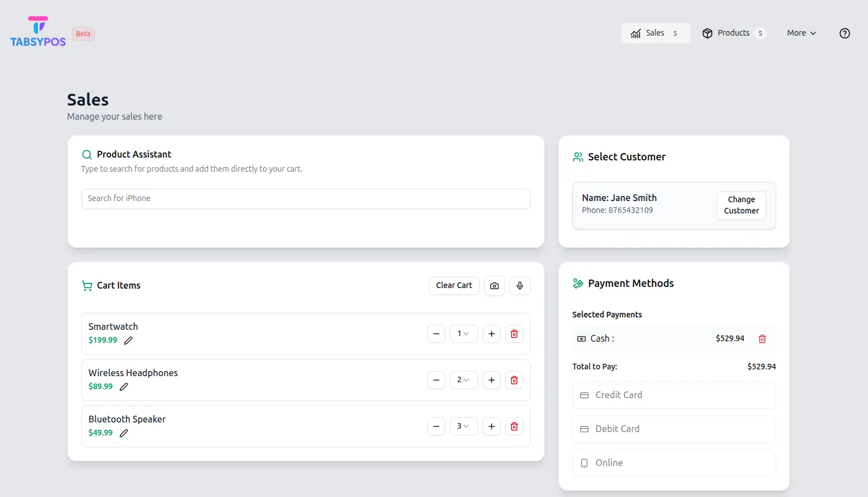Screen dimensions: 868x497
Task: Click the Cash selected payment row
Action: (x=674, y=339)
